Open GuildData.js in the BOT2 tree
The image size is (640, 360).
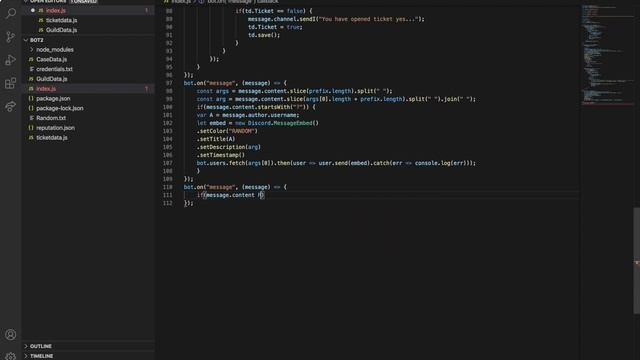[x=52, y=79]
